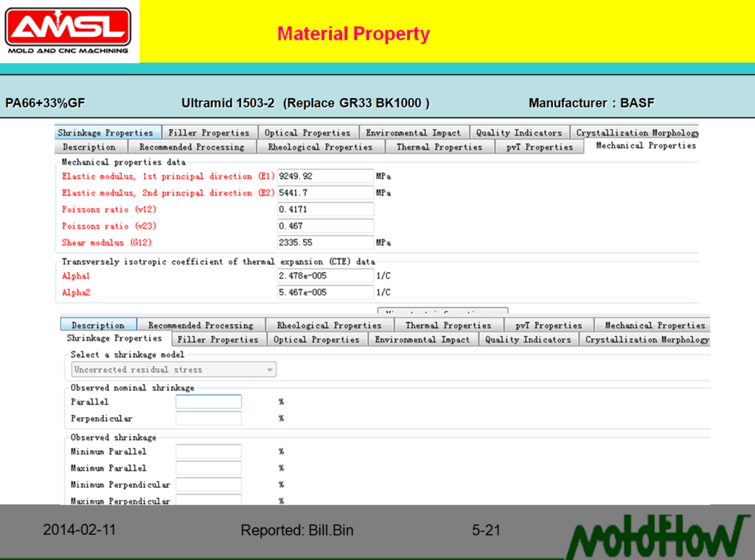Click the 'Shear modulus (G12)' label
Screen dimensions: 755x560
pyautogui.click(x=106, y=242)
